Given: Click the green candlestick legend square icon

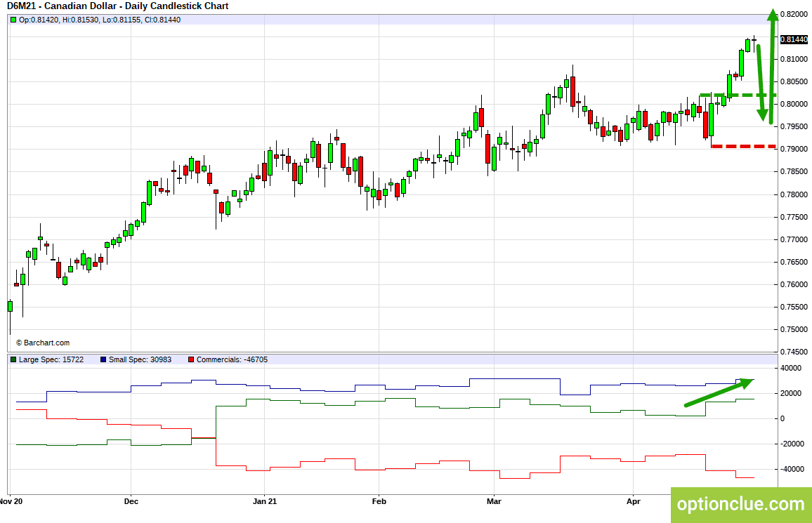Looking at the screenshot, I should (x=13, y=20).
